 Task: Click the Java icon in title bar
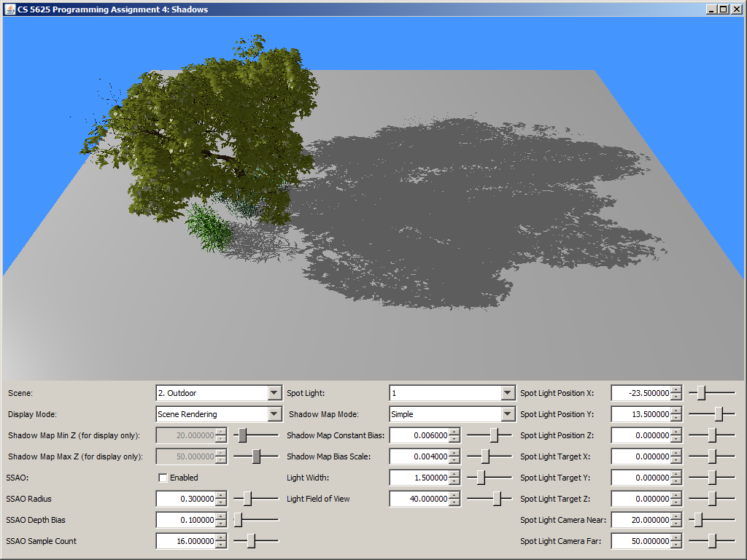pos(9,9)
